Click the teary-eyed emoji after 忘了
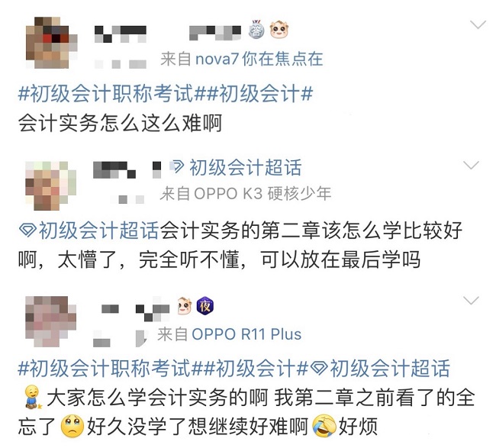 tap(72, 426)
